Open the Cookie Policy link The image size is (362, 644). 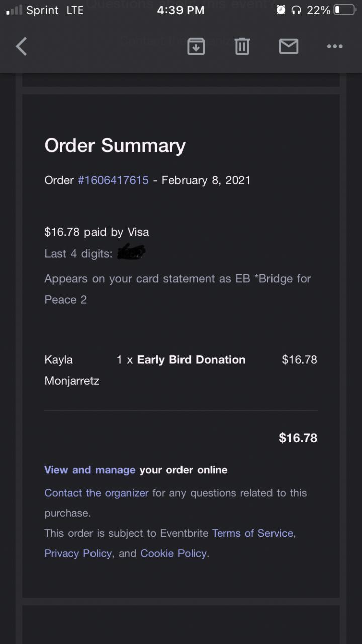click(x=173, y=553)
